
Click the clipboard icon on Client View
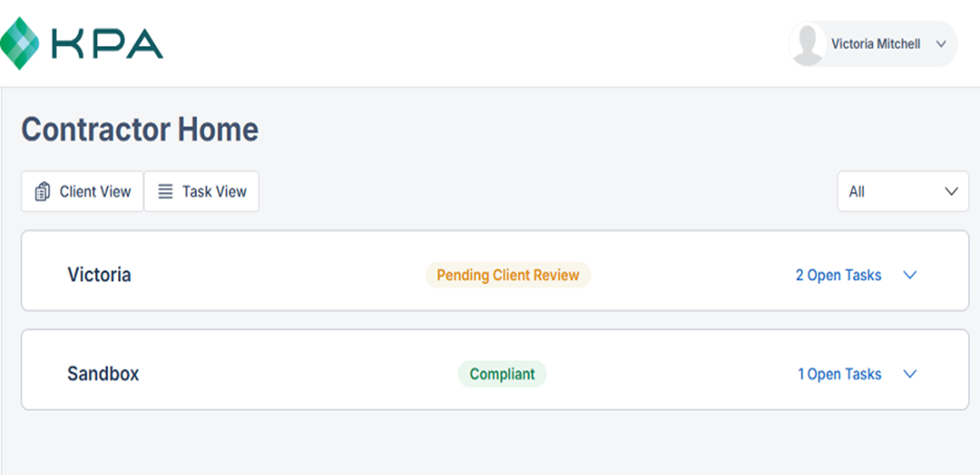pyautogui.click(x=42, y=191)
